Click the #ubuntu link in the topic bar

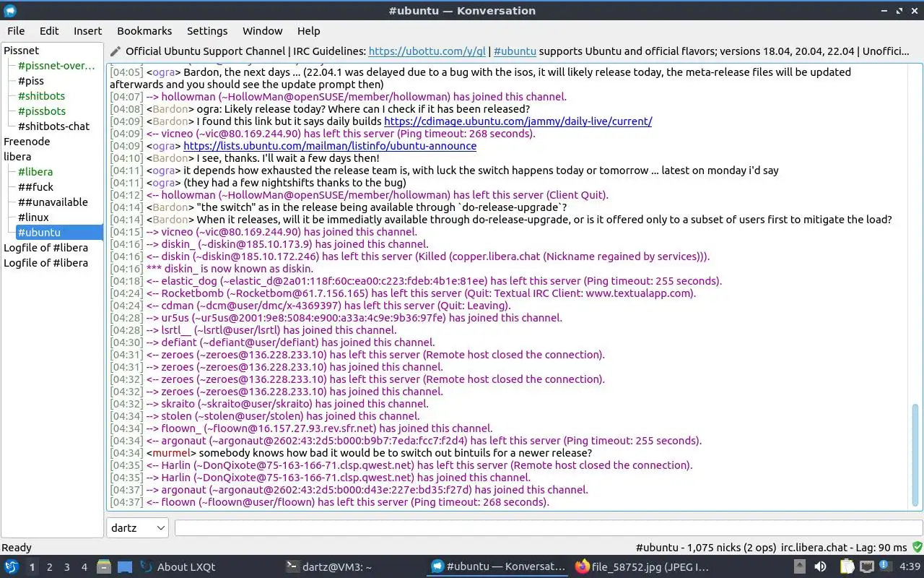coord(515,51)
